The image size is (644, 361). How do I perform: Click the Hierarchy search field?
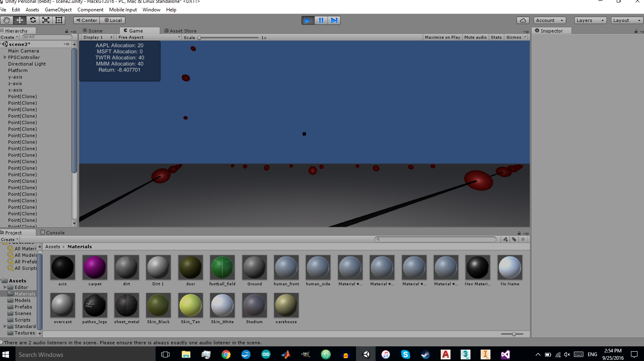point(47,37)
